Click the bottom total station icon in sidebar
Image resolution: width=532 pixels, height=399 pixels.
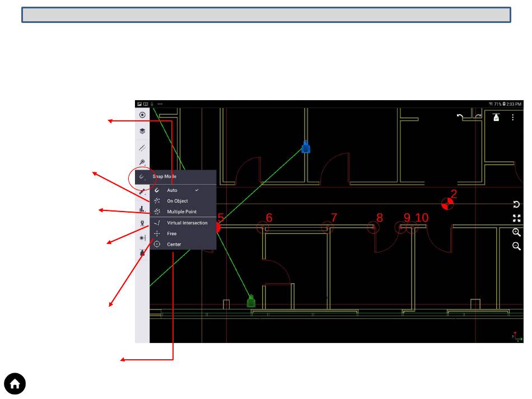pyautogui.click(x=142, y=252)
